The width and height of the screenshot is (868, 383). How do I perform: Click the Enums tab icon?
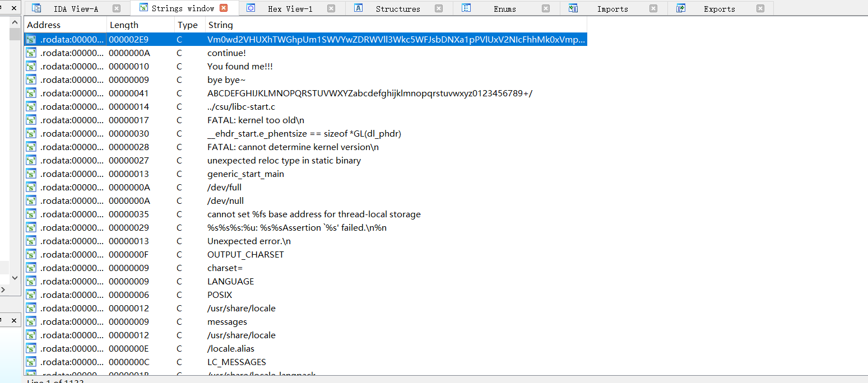(x=466, y=8)
